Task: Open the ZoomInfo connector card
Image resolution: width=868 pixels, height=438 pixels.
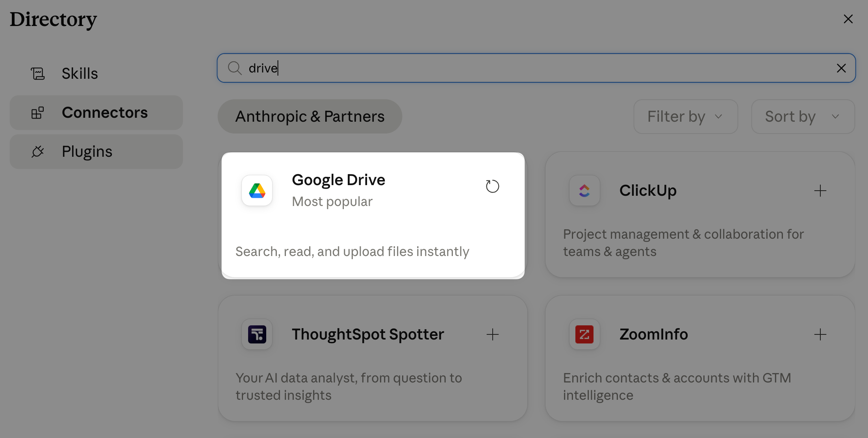Action: pyautogui.click(x=700, y=358)
